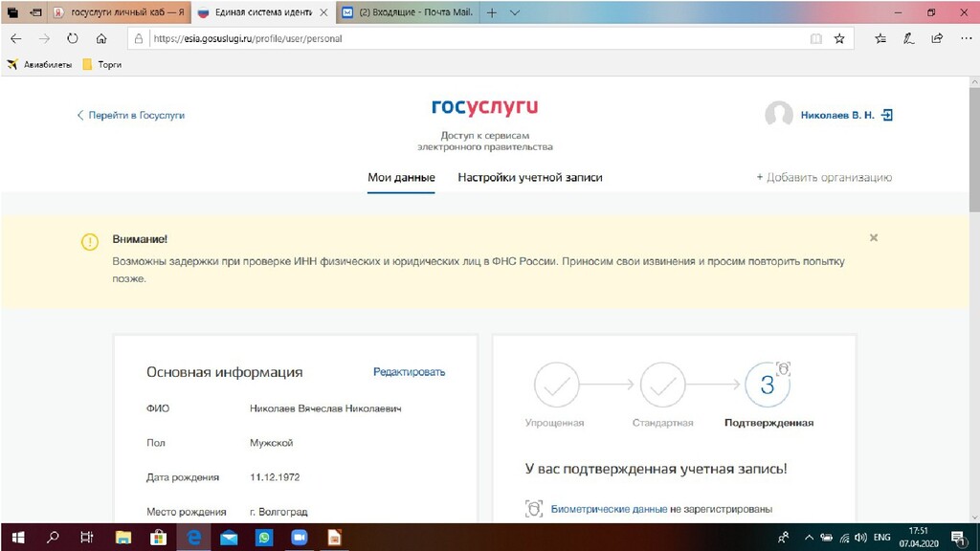Switch to госуслуги личный каб tab
980x551 pixels.
click(119, 12)
